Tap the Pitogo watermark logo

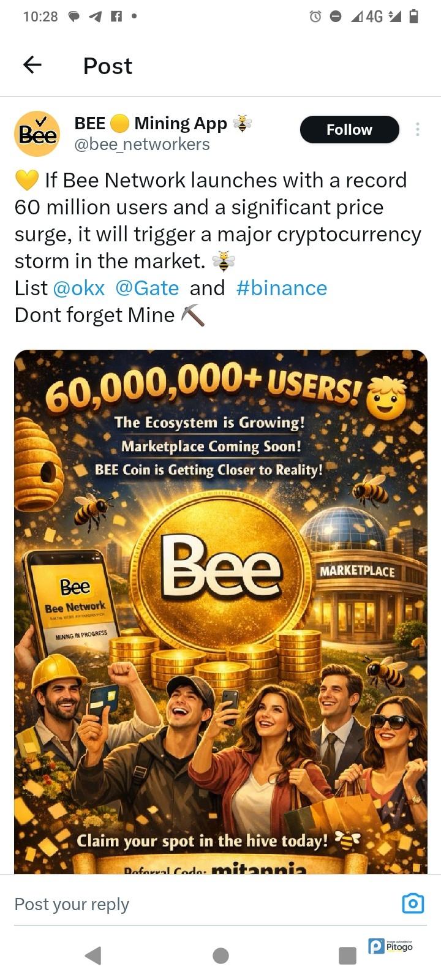(391, 946)
